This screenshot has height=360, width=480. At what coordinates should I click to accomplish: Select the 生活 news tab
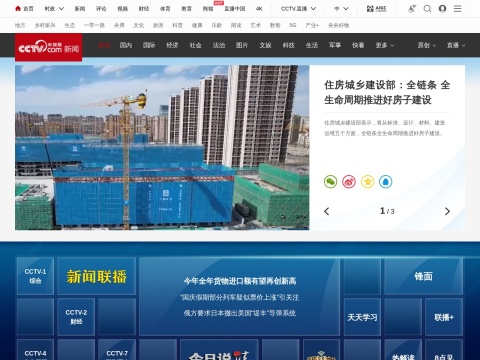point(312,45)
